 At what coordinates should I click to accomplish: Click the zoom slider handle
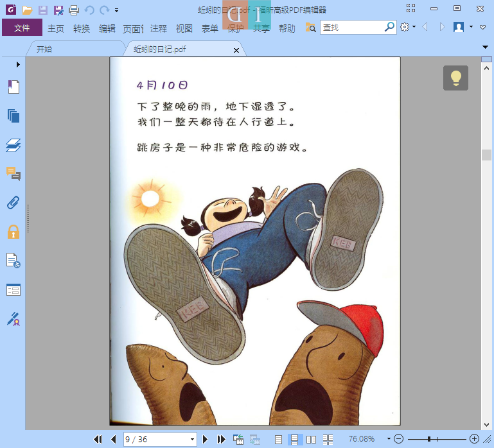[428, 439]
